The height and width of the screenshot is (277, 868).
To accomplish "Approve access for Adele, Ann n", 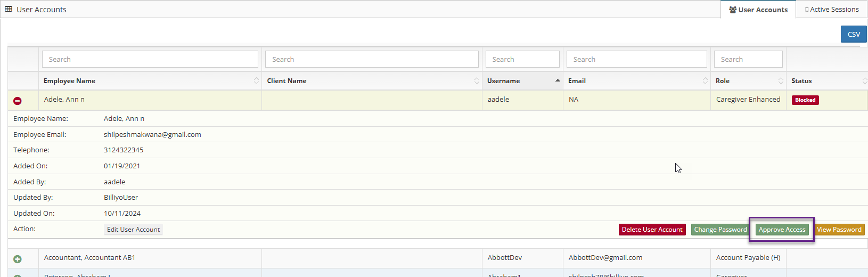I will pos(782,230).
